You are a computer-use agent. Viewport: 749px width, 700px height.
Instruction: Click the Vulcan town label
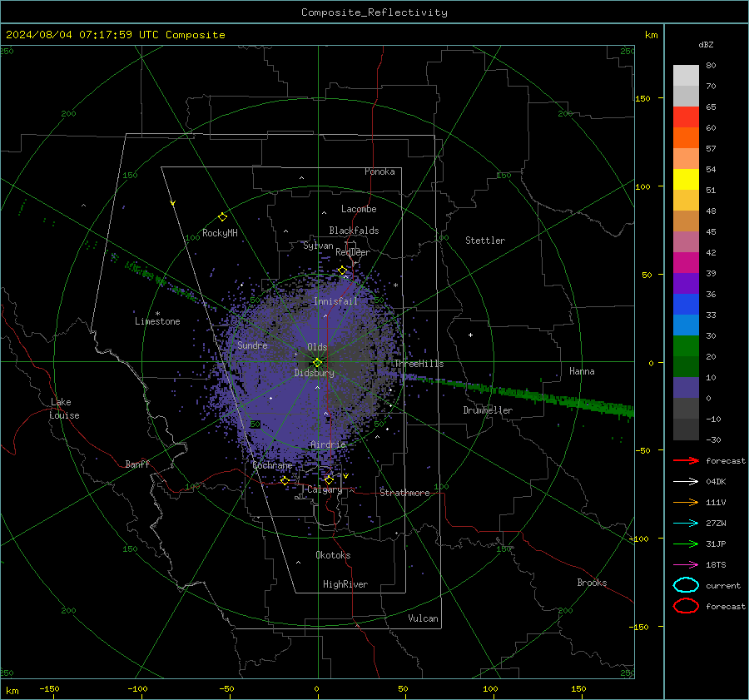tap(423, 618)
